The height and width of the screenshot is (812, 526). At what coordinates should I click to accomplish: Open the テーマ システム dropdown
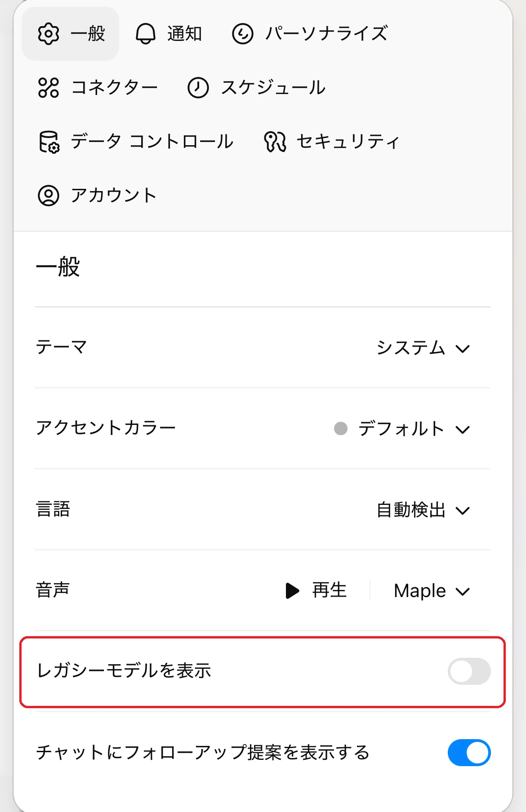(x=423, y=348)
